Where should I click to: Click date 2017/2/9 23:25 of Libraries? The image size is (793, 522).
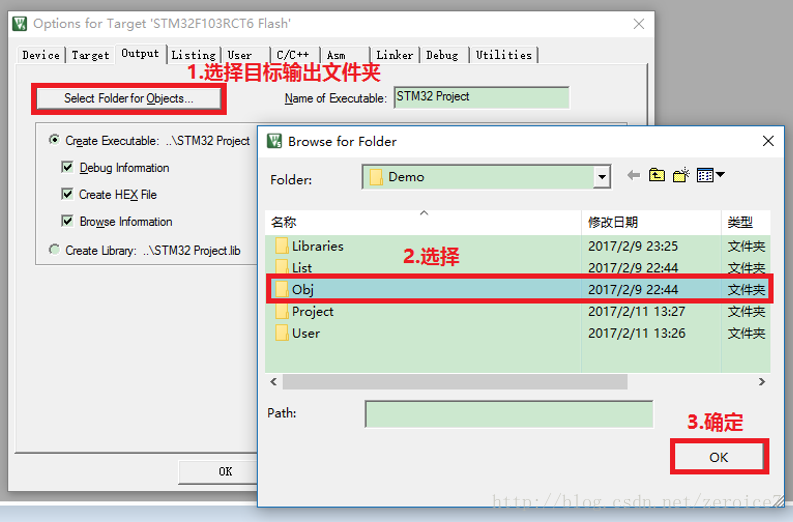[x=633, y=246]
